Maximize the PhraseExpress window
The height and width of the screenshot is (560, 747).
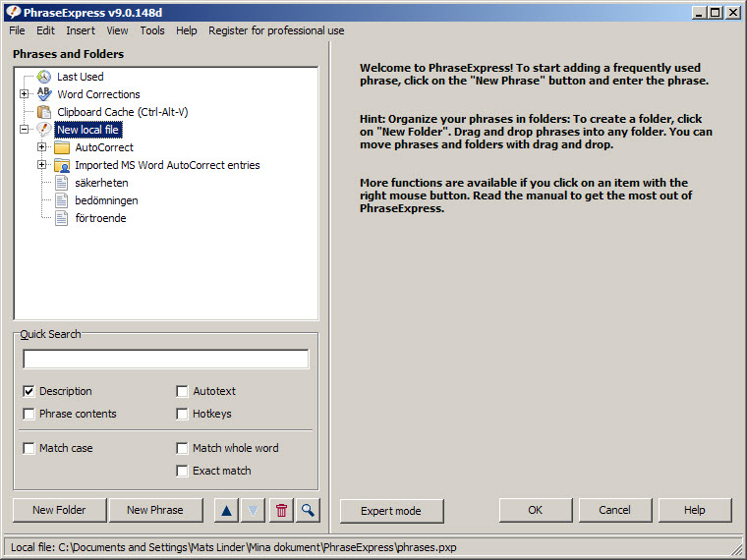click(x=716, y=13)
